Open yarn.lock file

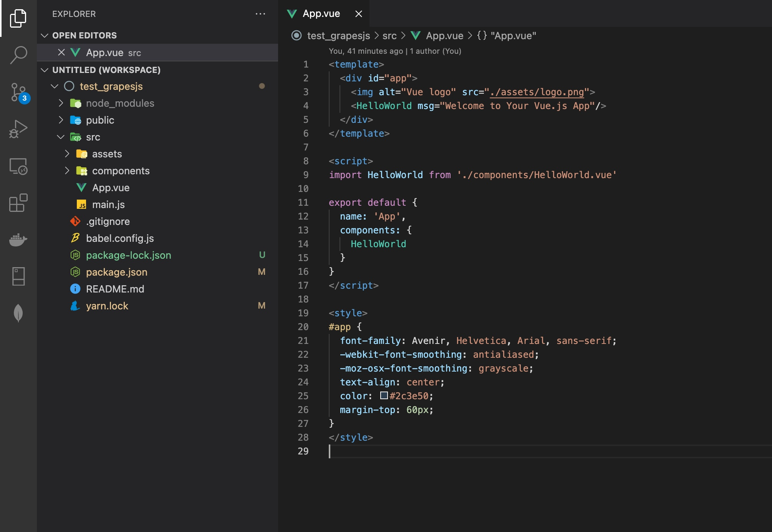(x=157, y=306)
